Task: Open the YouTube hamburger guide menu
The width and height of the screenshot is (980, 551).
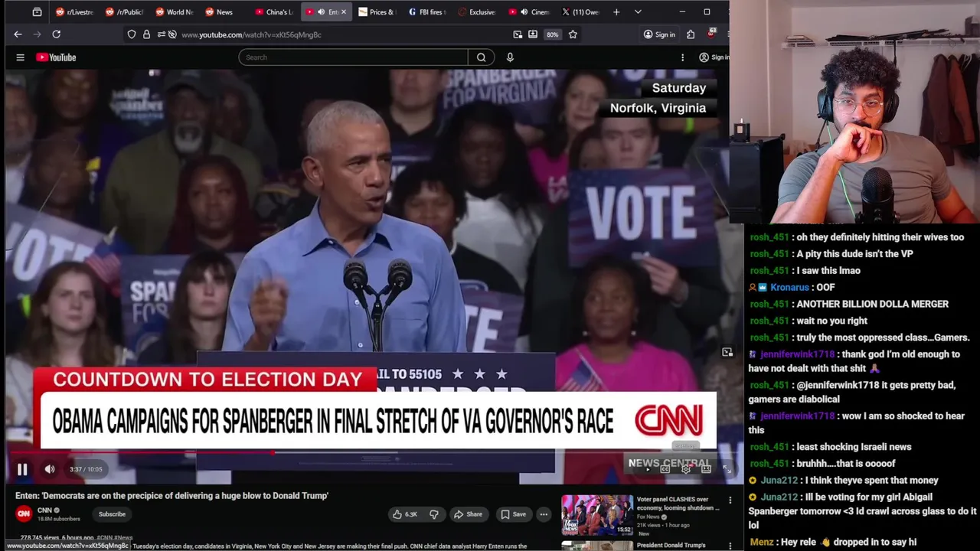Action: pos(21,57)
